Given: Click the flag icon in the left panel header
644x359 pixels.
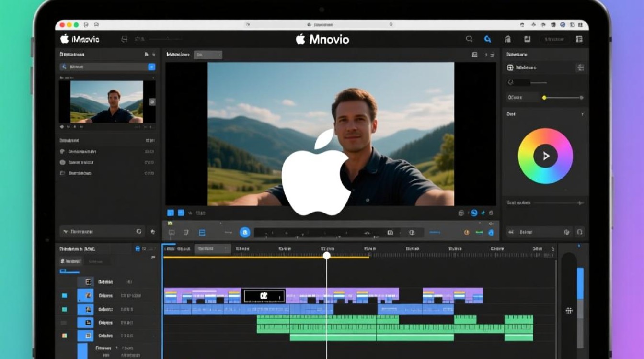Looking at the screenshot, I should pyautogui.click(x=146, y=55).
